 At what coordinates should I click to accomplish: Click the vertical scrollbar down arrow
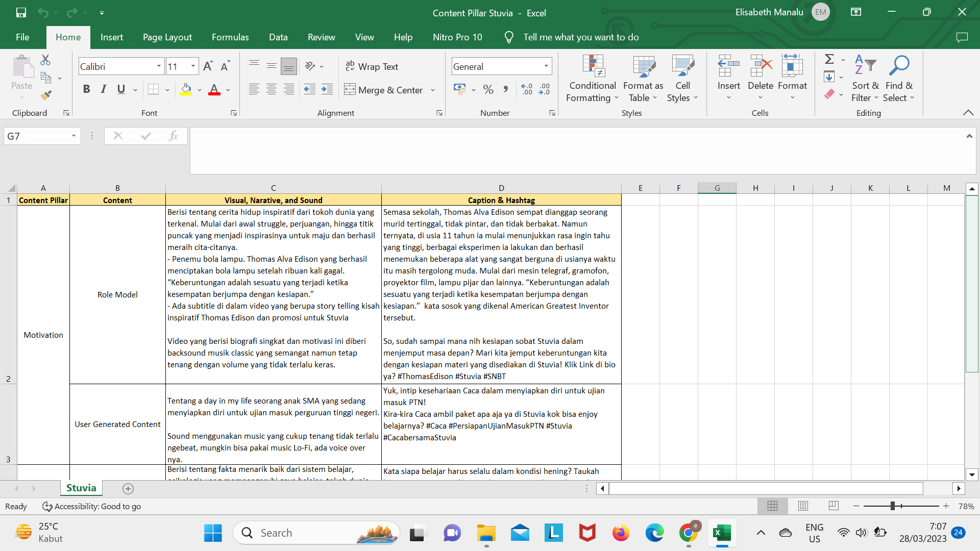[x=972, y=474]
